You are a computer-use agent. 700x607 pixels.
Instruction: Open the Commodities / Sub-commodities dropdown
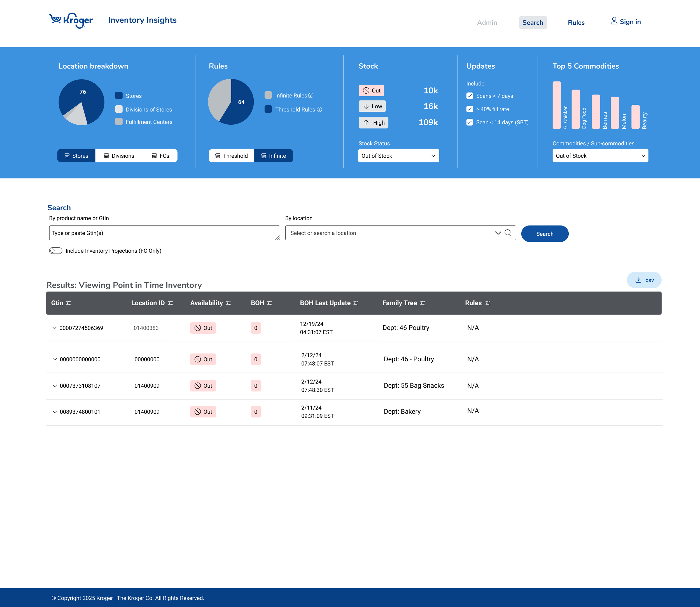coord(600,156)
